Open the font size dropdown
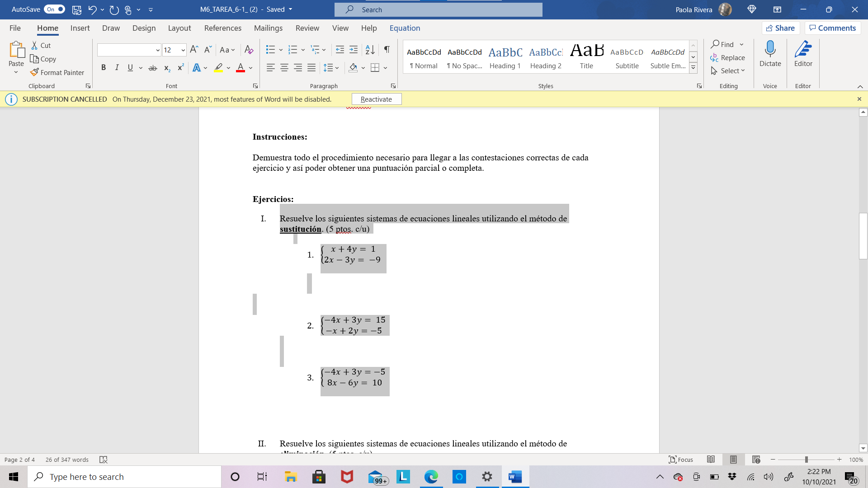868x488 pixels. 183,50
